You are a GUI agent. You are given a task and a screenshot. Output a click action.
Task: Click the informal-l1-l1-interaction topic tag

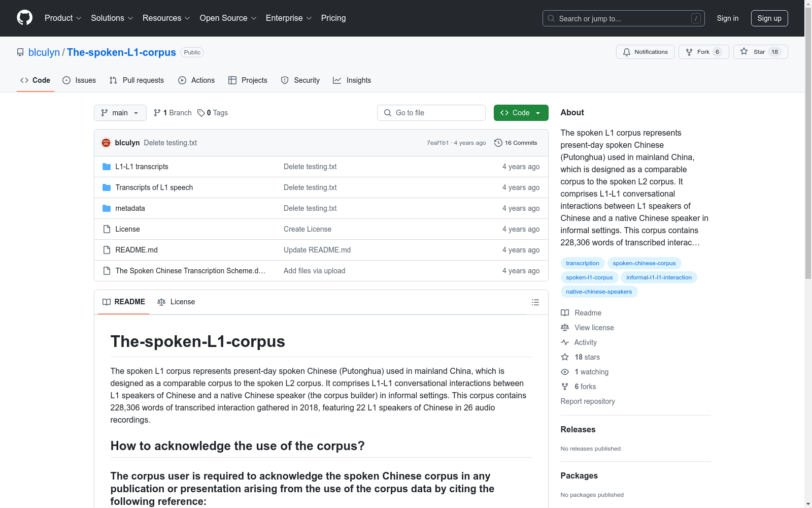pos(659,277)
